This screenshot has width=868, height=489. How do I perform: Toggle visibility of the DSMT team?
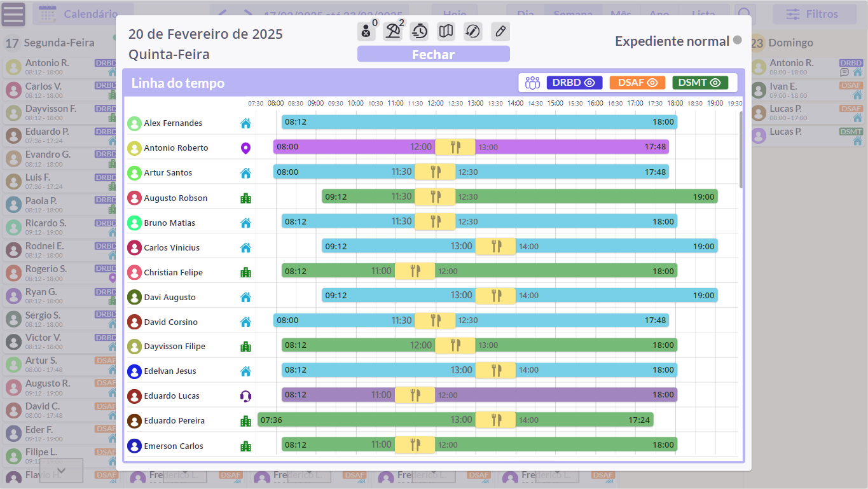[x=700, y=83]
